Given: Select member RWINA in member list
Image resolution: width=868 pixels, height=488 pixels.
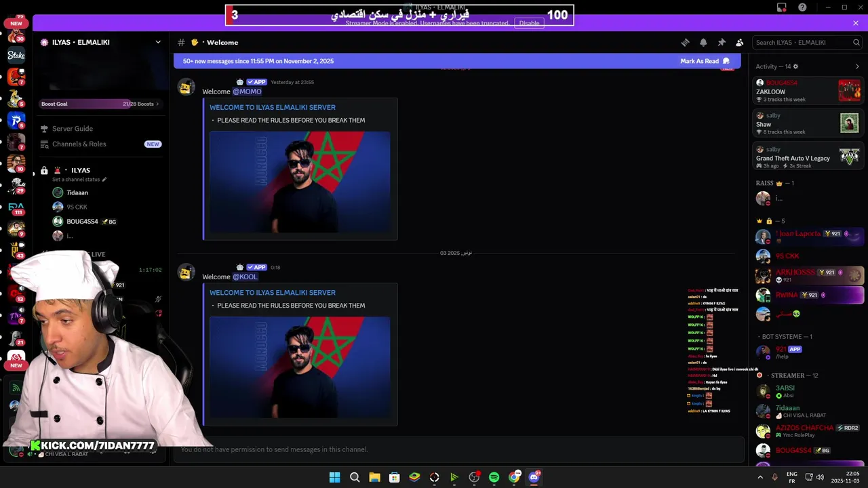Looking at the screenshot, I should pos(808,295).
